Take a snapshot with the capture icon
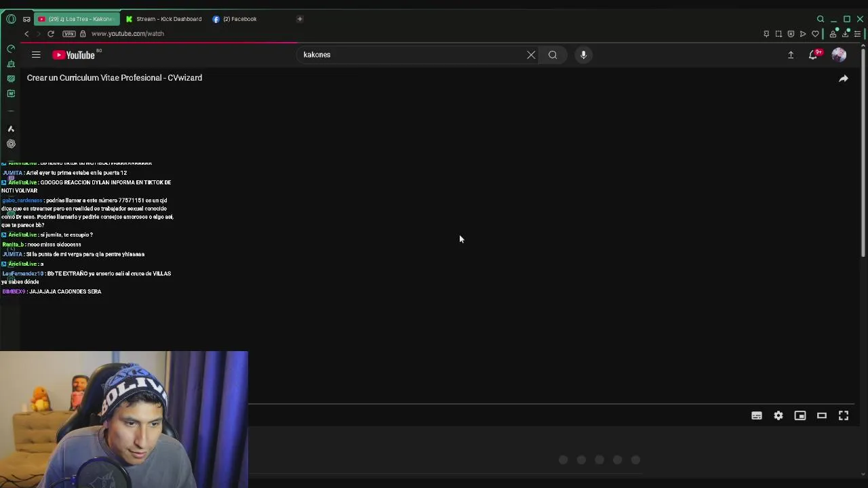Viewport: 868px width, 488px height. [x=778, y=34]
